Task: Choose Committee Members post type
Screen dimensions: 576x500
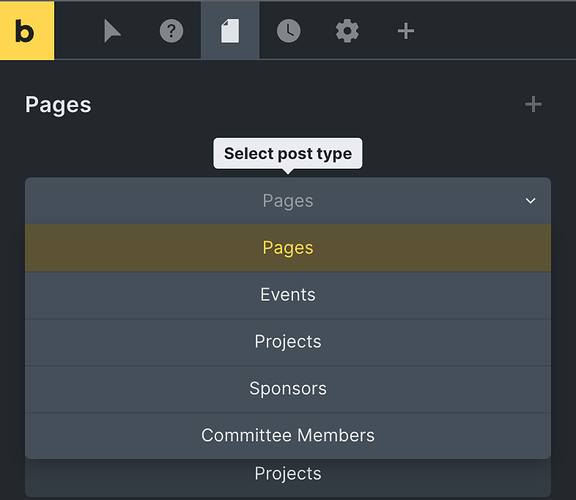Action: [288, 435]
